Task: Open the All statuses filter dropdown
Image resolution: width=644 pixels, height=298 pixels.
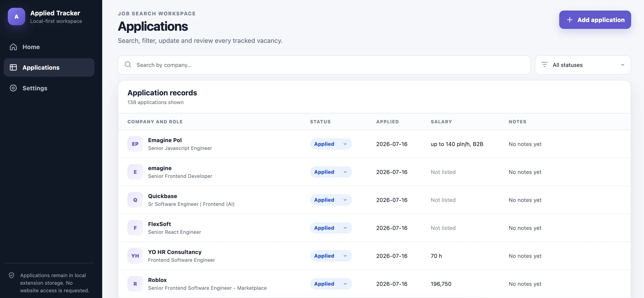Action: click(x=583, y=65)
